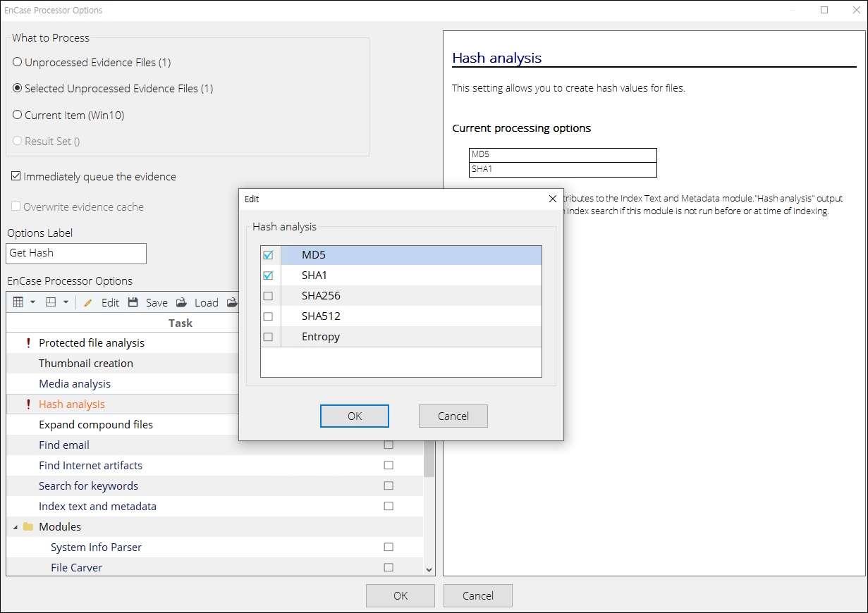Click the Load toolbar label
Viewport: 868px width, 613px height.
(207, 303)
